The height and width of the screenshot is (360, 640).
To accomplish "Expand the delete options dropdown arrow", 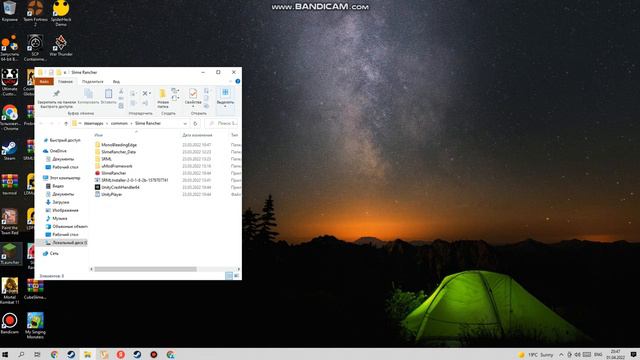I will point(150,93).
